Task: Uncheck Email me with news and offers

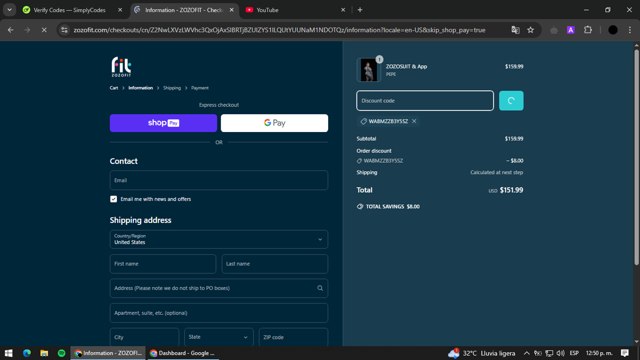Action: 113,199
